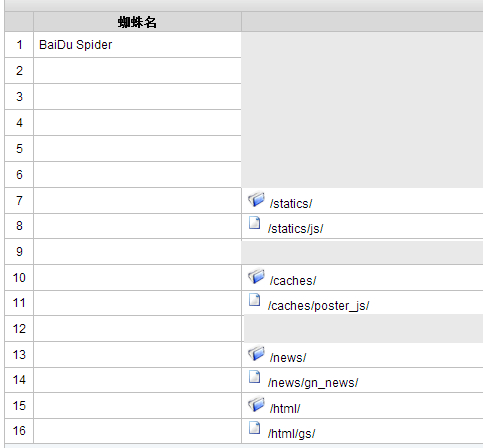Click the file icon beside /caches/poster_js/
Image resolution: width=483 pixels, height=448 pixels.
point(255,300)
